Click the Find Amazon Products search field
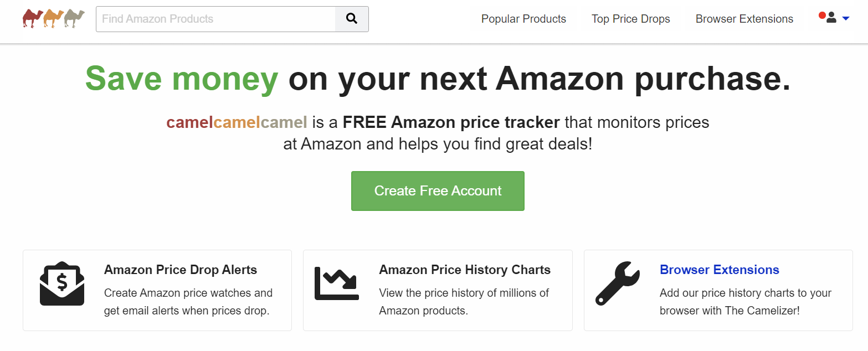868x351 pixels. (x=216, y=18)
